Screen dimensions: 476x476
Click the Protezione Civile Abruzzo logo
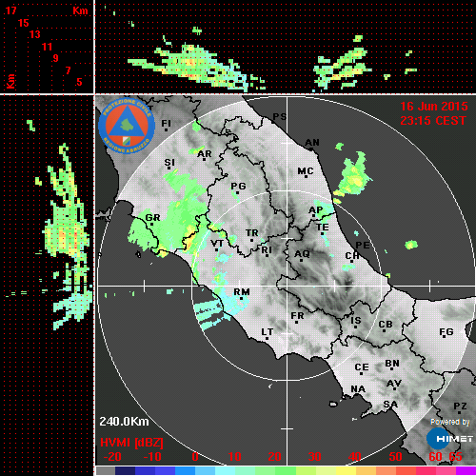click(x=127, y=127)
